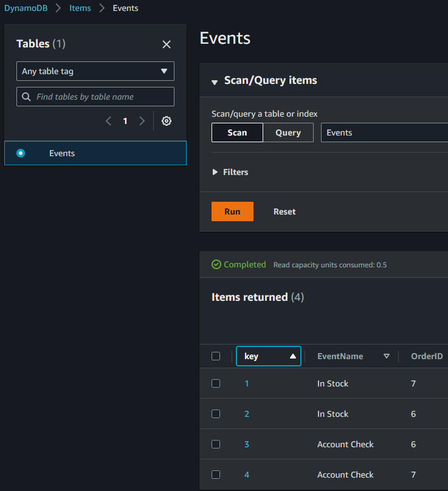Image resolution: width=448 pixels, height=491 pixels.
Task: Click the previous page arrow in Tables pagination
Action: [x=108, y=121]
